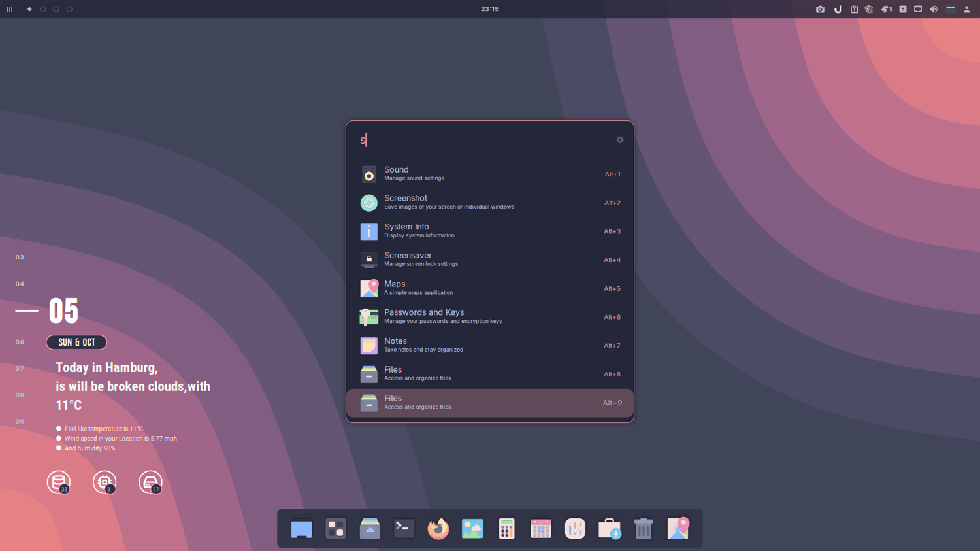Open the Notes app result
The height and width of the screenshot is (551, 980).
[490, 346]
